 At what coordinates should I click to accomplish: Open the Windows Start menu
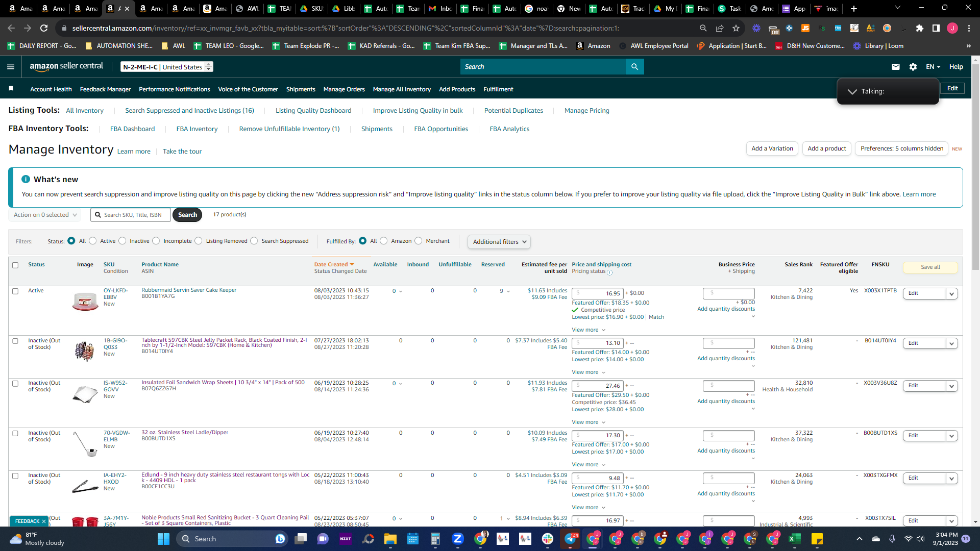(163, 539)
